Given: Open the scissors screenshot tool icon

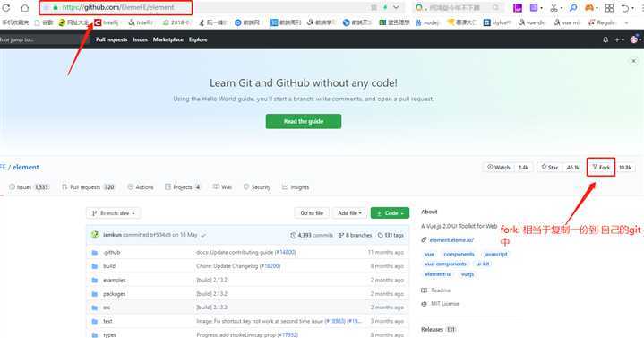Looking at the screenshot, I should pyautogui.click(x=554, y=8).
